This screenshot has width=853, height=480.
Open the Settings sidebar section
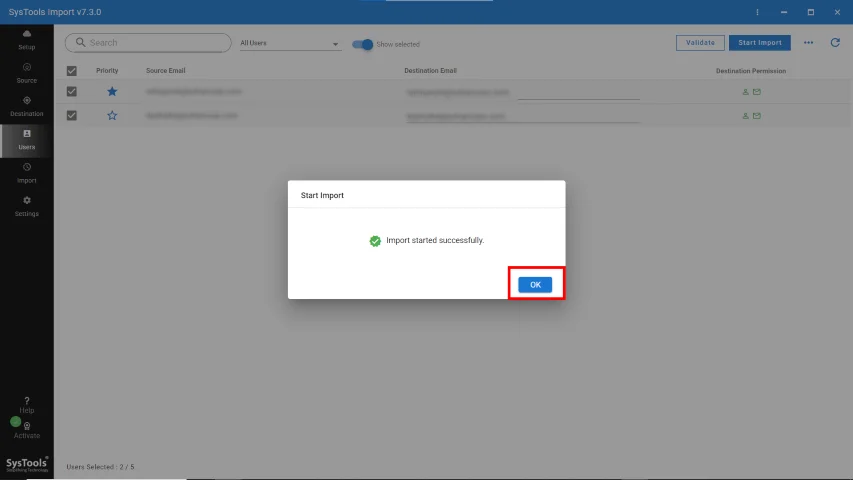click(27, 206)
